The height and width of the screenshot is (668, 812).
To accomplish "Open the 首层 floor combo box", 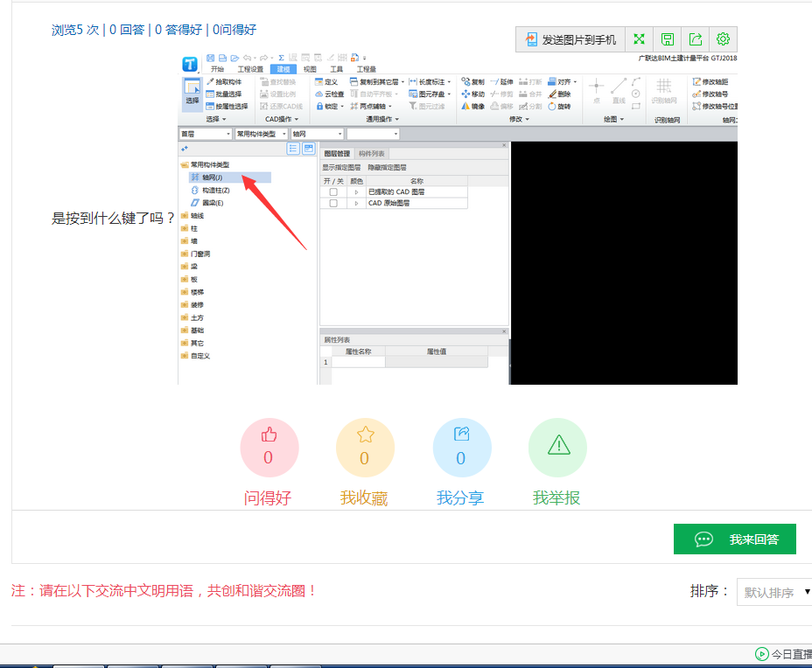I will [x=206, y=134].
